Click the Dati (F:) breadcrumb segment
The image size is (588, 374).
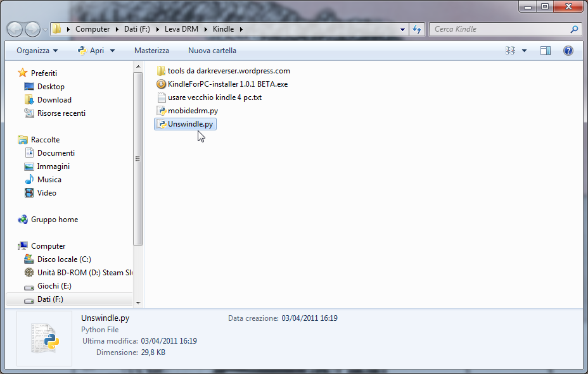pyautogui.click(x=137, y=29)
